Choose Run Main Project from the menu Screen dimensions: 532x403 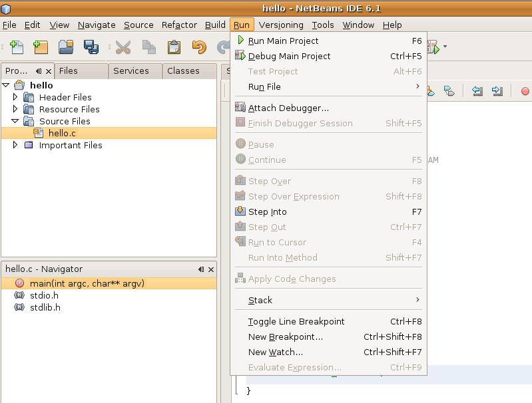(328, 41)
